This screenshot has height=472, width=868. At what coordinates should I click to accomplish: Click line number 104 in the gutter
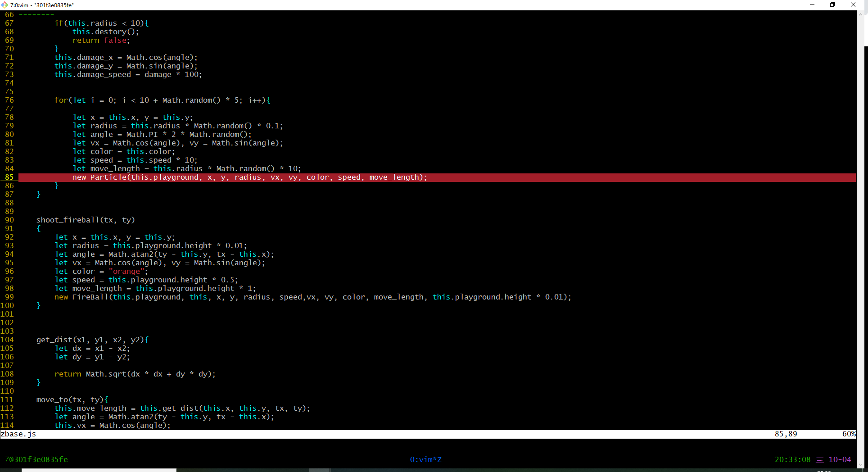[7, 340]
